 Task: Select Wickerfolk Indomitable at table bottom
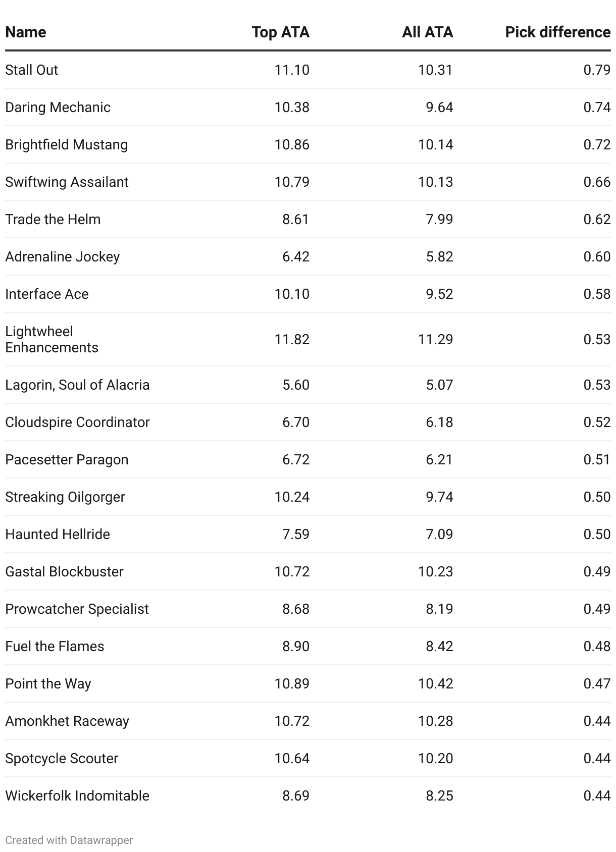[77, 795]
